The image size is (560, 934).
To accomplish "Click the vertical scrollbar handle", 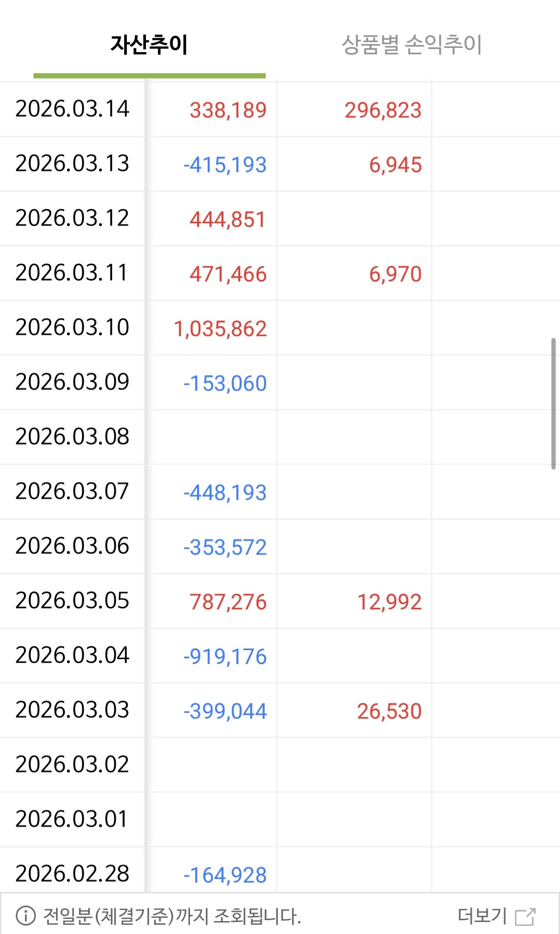I will [x=553, y=403].
